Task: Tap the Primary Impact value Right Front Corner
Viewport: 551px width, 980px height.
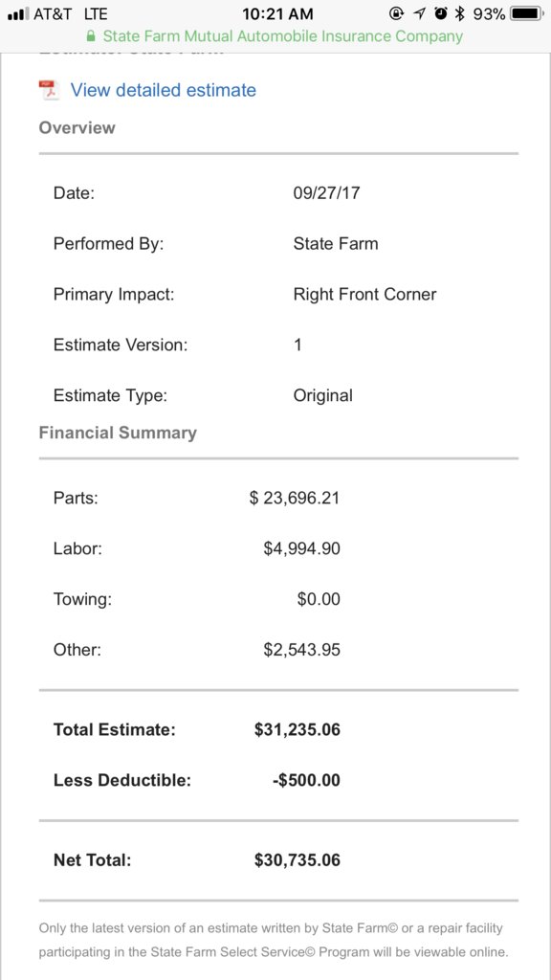Action: (364, 295)
